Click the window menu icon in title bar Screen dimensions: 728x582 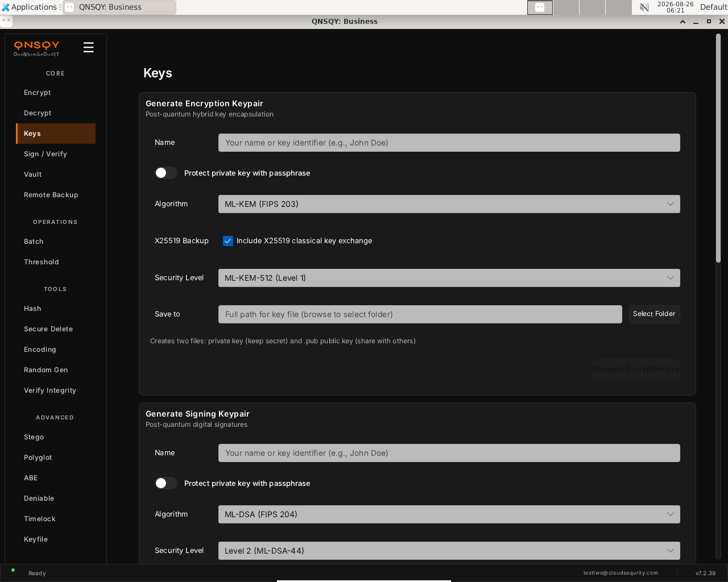coord(6,21)
